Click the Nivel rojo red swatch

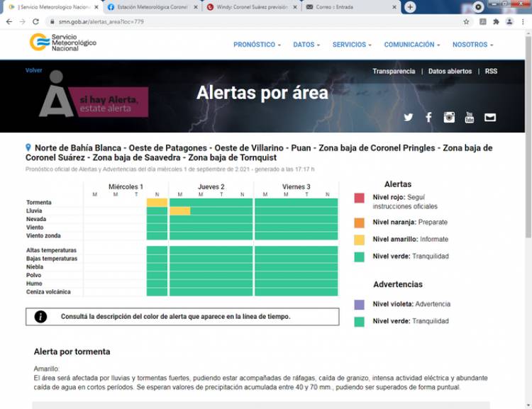click(360, 198)
